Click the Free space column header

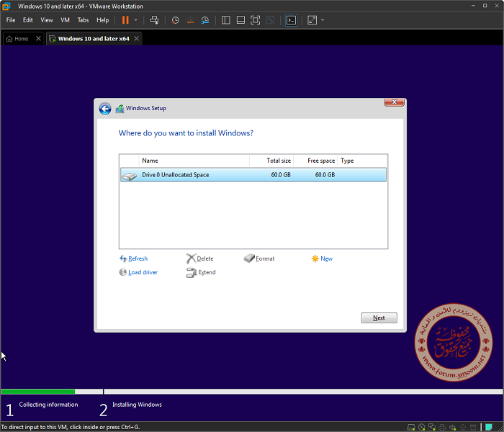click(315, 161)
